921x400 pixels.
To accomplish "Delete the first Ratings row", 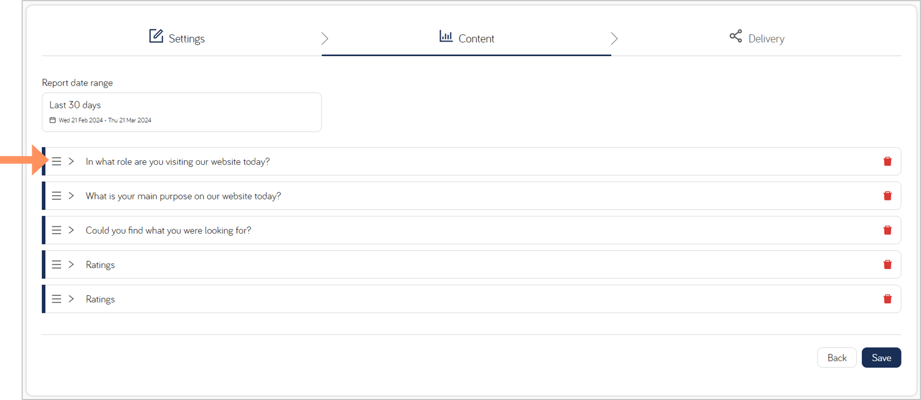I will pyautogui.click(x=888, y=264).
